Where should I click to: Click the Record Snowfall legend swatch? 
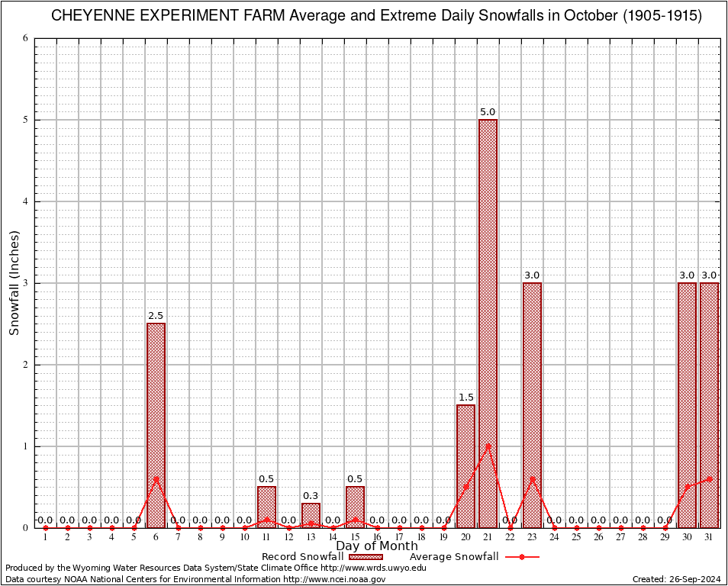point(364,557)
